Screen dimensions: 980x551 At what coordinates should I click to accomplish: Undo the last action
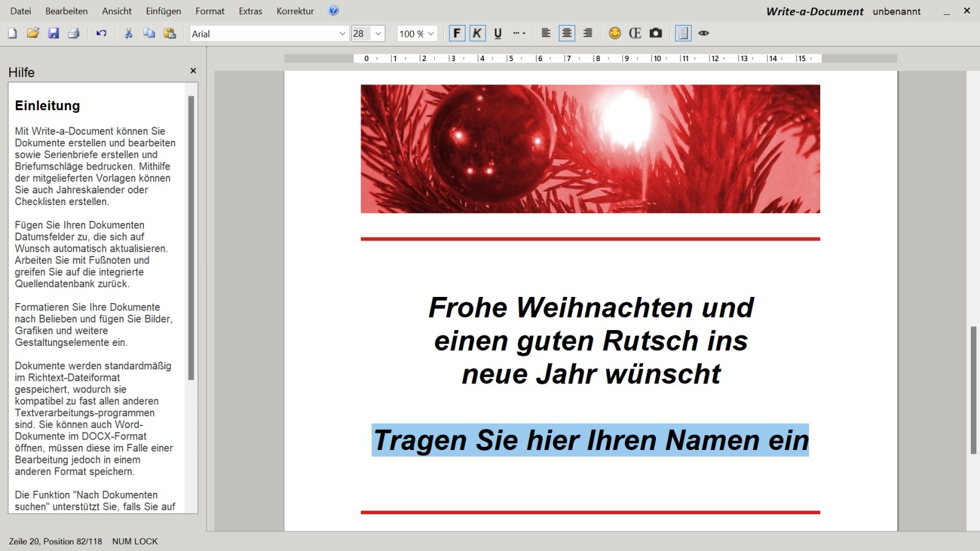pos(102,34)
